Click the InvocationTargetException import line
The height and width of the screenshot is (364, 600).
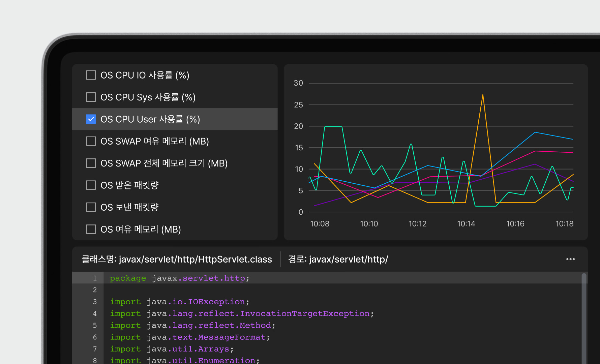click(242, 313)
